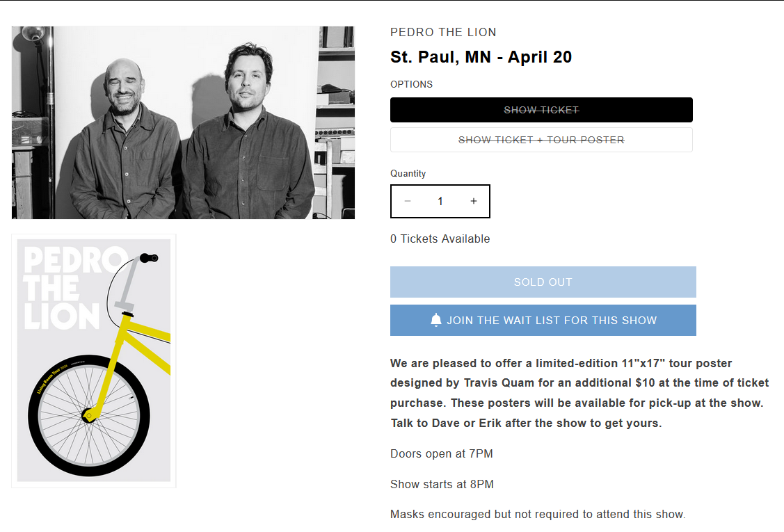This screenshot has height=532, width=784.
Task: Click the St. Paul, MN - April 20 title
Action: coord(481,57)
